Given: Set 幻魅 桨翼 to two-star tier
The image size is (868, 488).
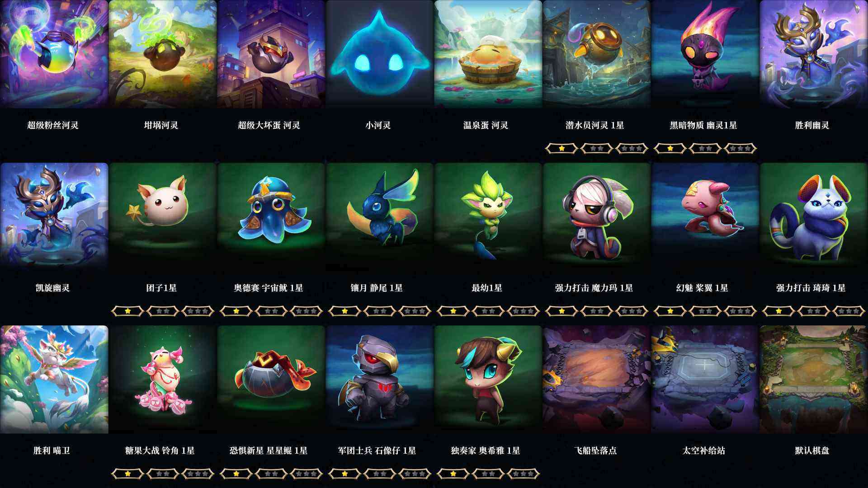Looking at the screenshot, I should point(705,311).
